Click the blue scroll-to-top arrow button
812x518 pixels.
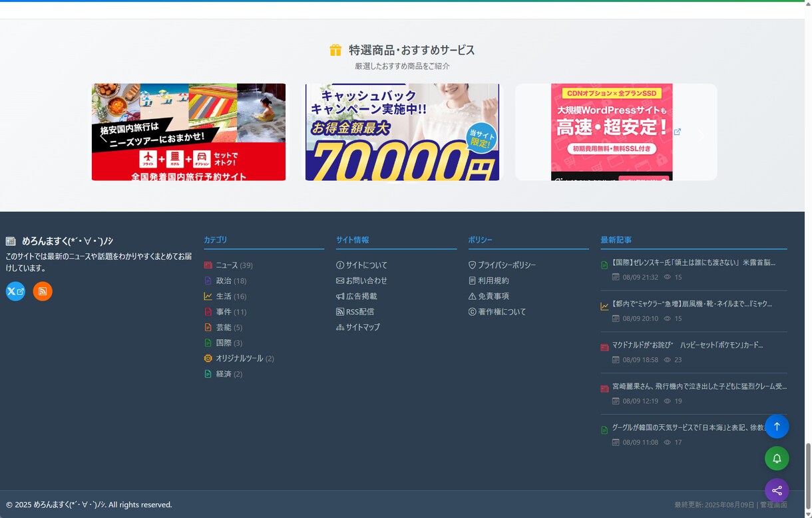(x=777, y=426)
